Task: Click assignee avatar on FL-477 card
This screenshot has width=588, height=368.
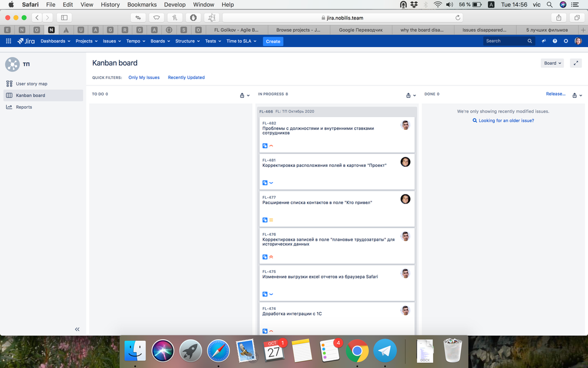Action: pos(405,199)
